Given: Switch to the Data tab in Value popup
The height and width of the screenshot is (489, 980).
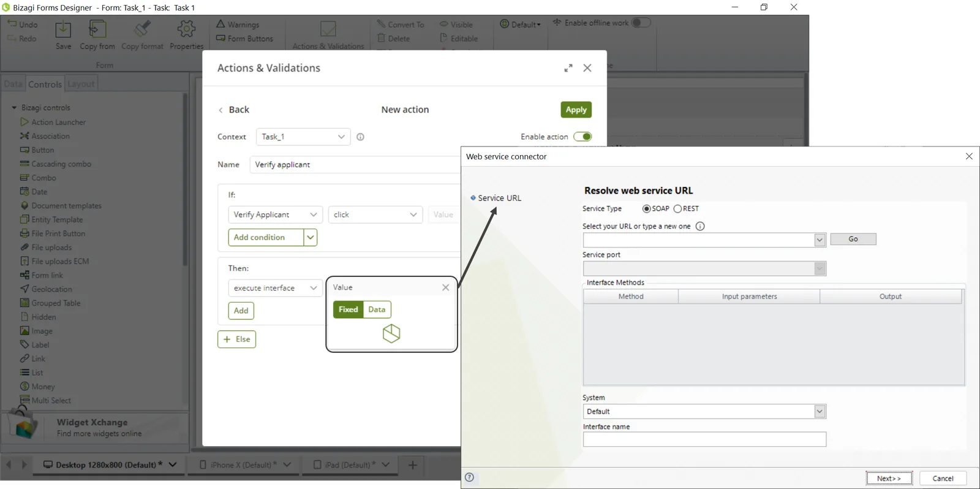Looking at the screenshot, I should 377,309.
